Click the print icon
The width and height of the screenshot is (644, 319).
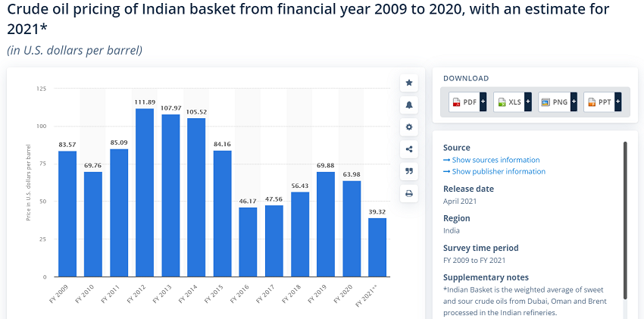pyautogui.click(x=408, y=193)
